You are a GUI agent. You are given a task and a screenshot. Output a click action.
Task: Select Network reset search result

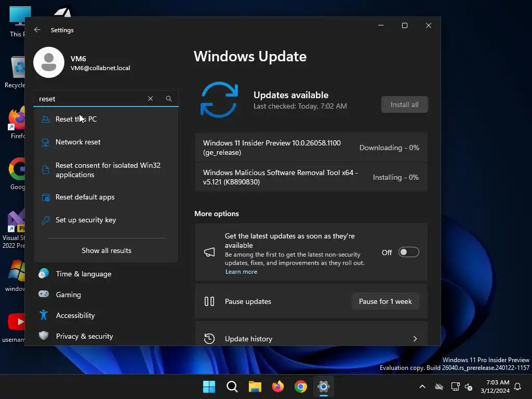tap(106, 142)
